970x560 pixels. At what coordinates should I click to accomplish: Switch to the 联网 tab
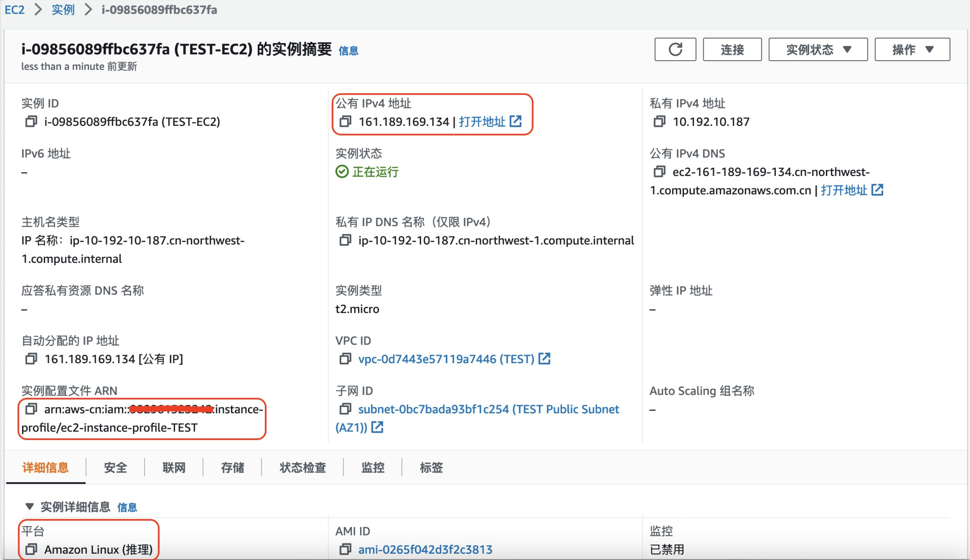point(174,467)
